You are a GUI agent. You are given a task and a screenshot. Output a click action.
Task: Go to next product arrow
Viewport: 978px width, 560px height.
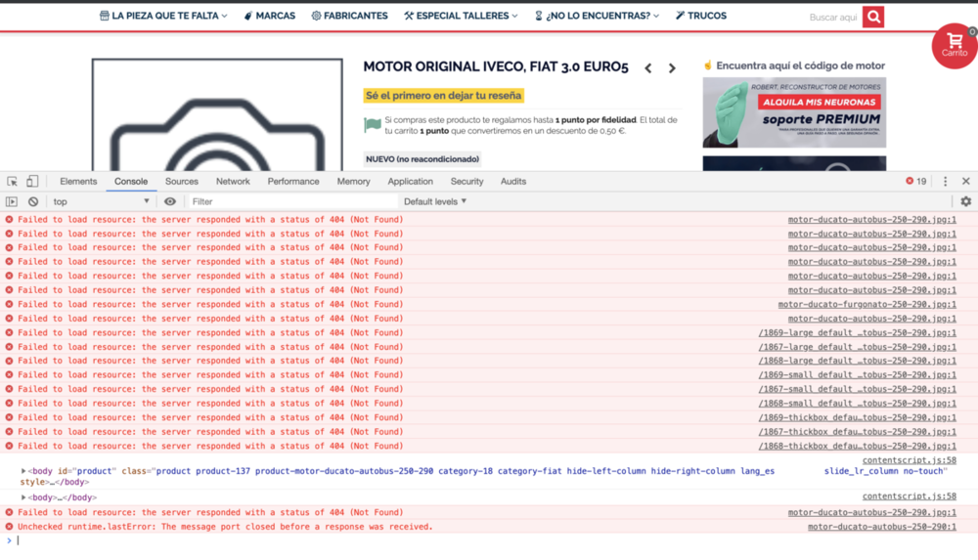tap(672, 68)
